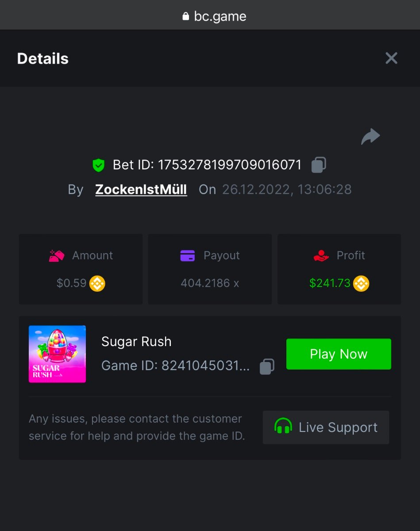Image resolution: width=420 pixels, height=531 pixels.
Task: Copy the Game ID number
Action: [266, 366]
